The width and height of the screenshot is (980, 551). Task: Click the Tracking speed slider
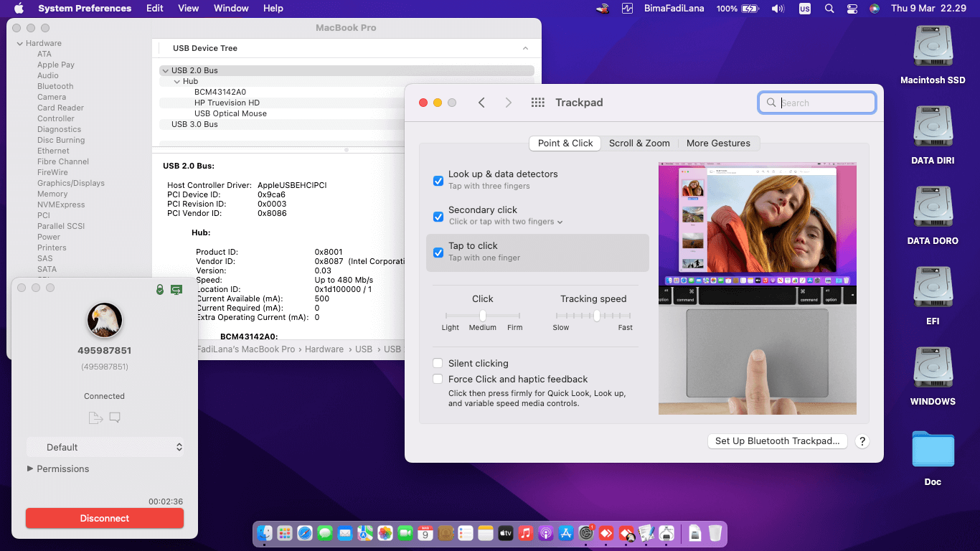(x=596, y=316)
